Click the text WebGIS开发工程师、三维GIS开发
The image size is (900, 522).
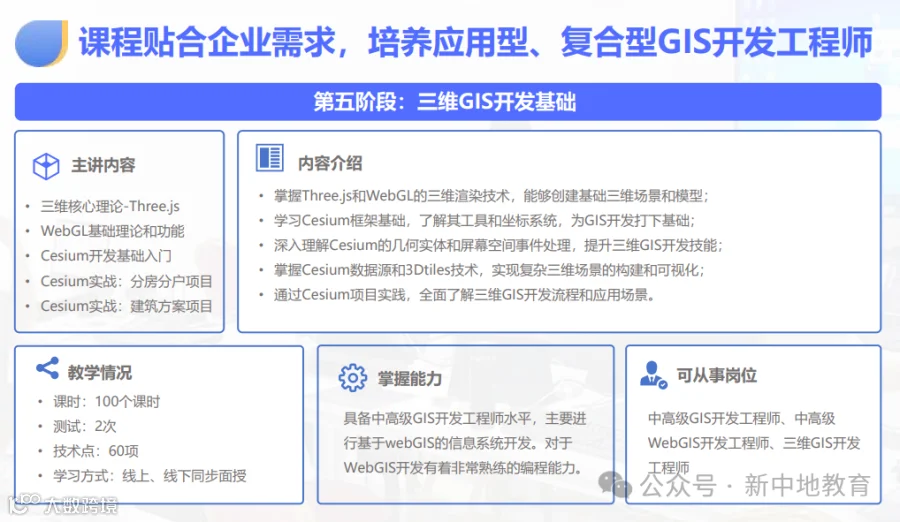(754, 443)
